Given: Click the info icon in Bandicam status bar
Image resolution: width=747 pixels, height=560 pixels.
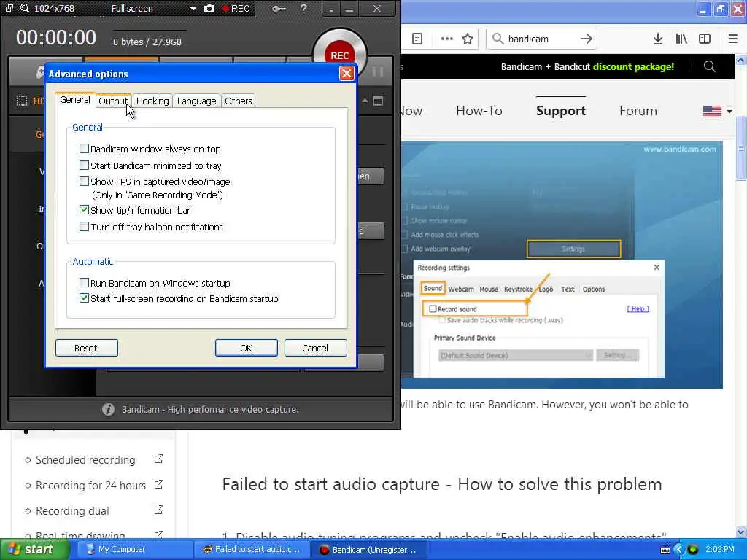Looking at the screenshot, I should (x=108, y=409).
